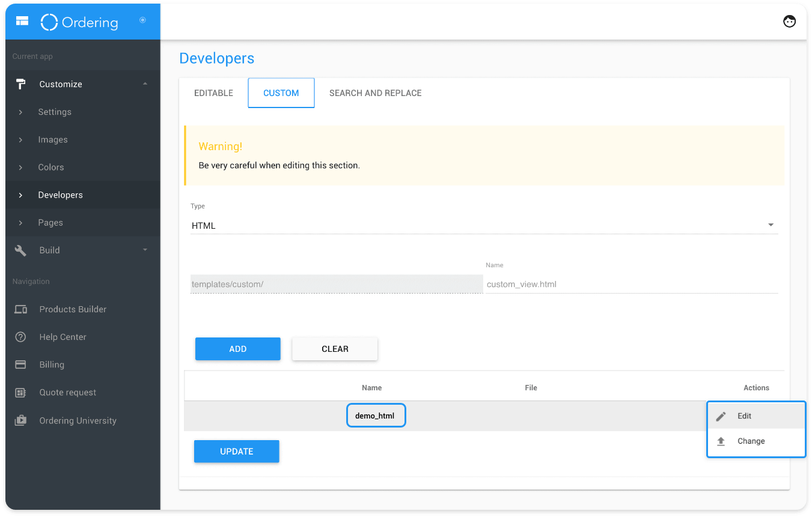Click the Ordering circular logo
Viewport: 812px width, 517px height.
tap(49, 22)
